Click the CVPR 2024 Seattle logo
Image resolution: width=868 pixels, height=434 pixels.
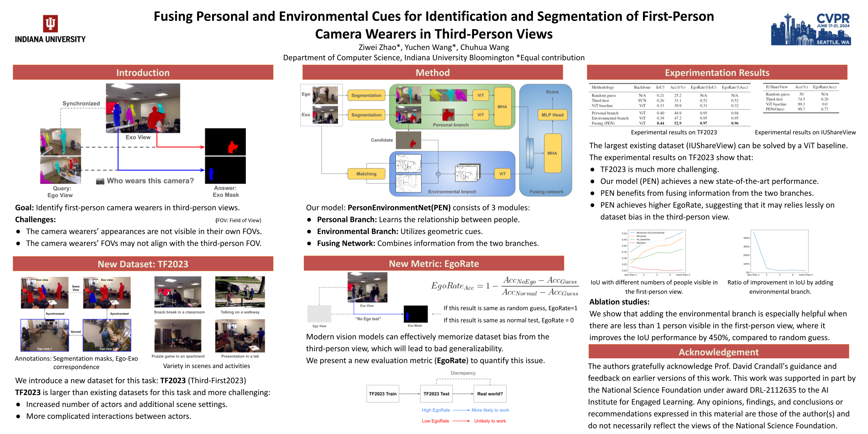coord(811,29)
